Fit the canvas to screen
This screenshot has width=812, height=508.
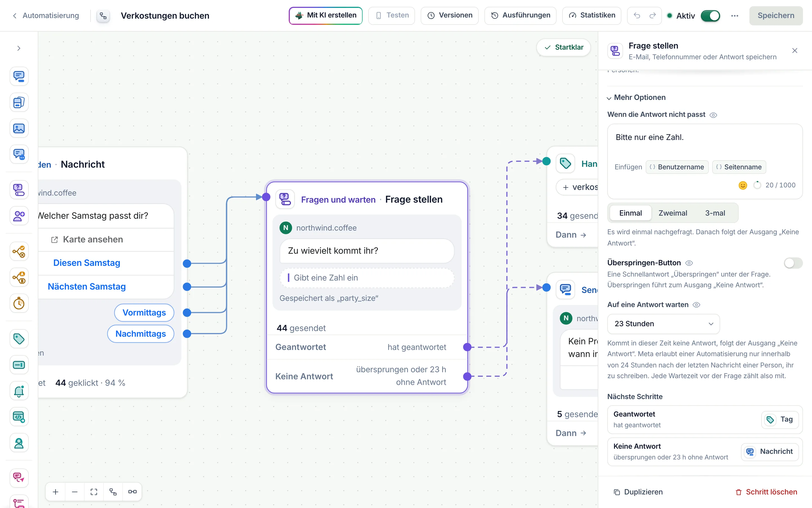94,492
